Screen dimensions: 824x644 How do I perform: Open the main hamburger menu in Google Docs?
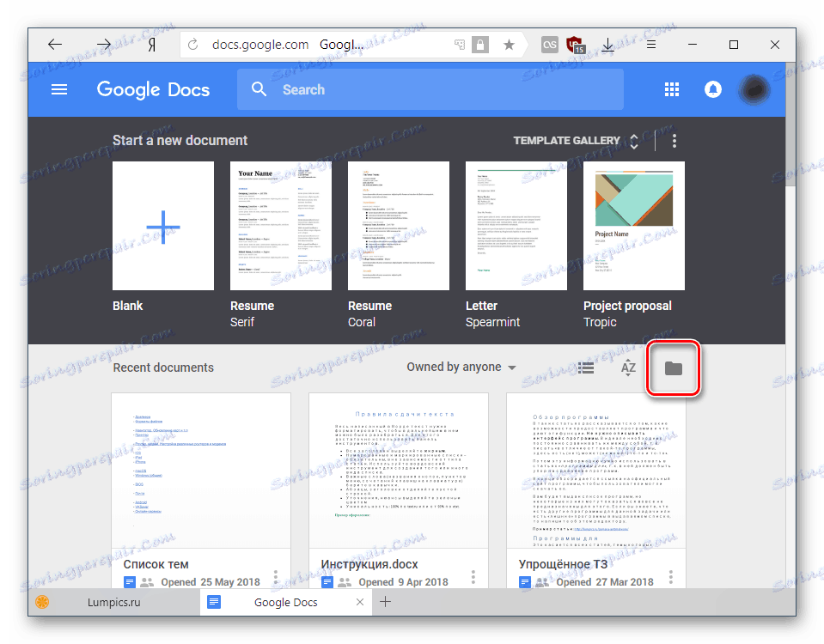(58, 89)
